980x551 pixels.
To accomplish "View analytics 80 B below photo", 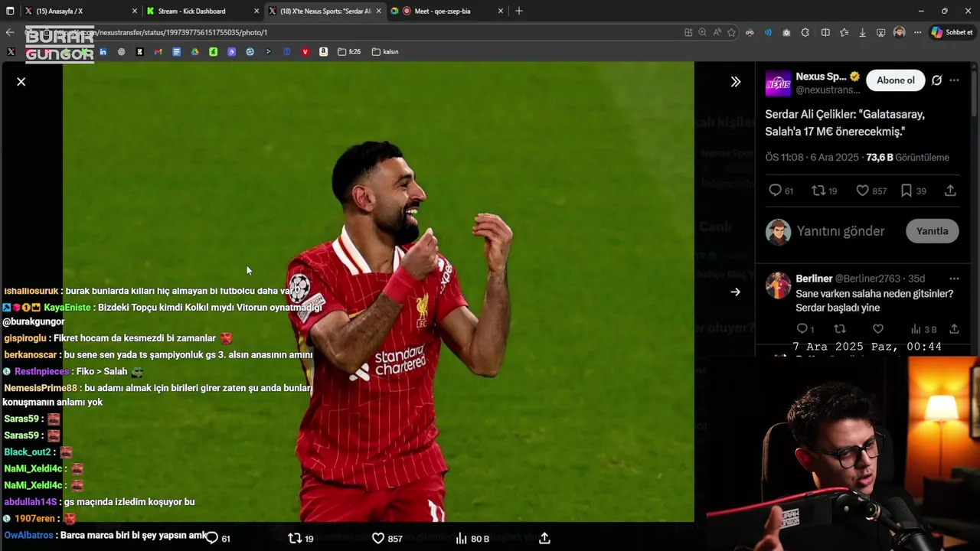I will [472, 538].
